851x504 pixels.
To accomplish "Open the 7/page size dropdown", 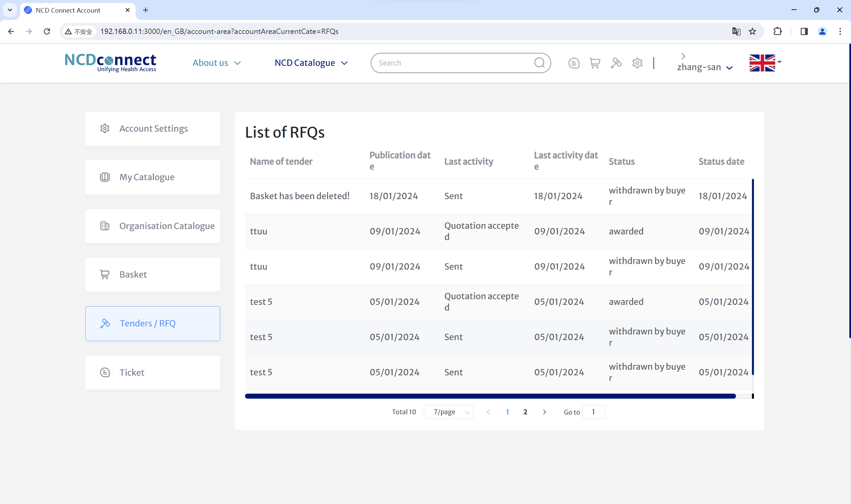I will [448, 412].
